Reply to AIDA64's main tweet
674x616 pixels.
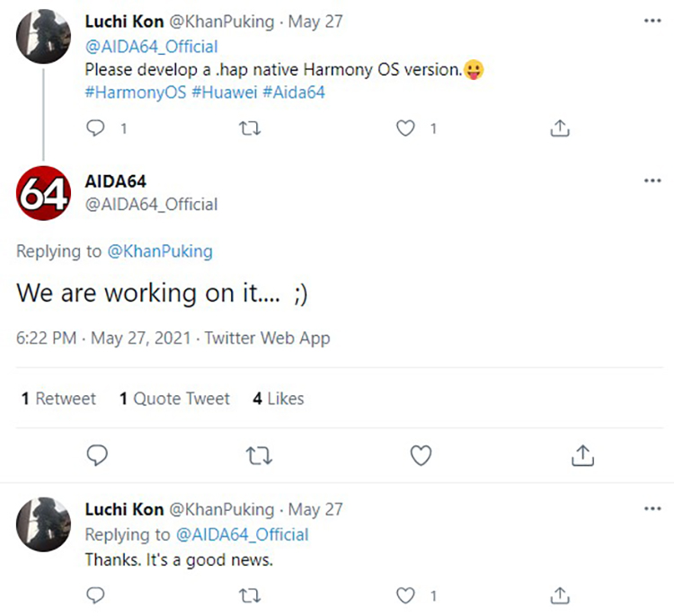coord(97,456)
